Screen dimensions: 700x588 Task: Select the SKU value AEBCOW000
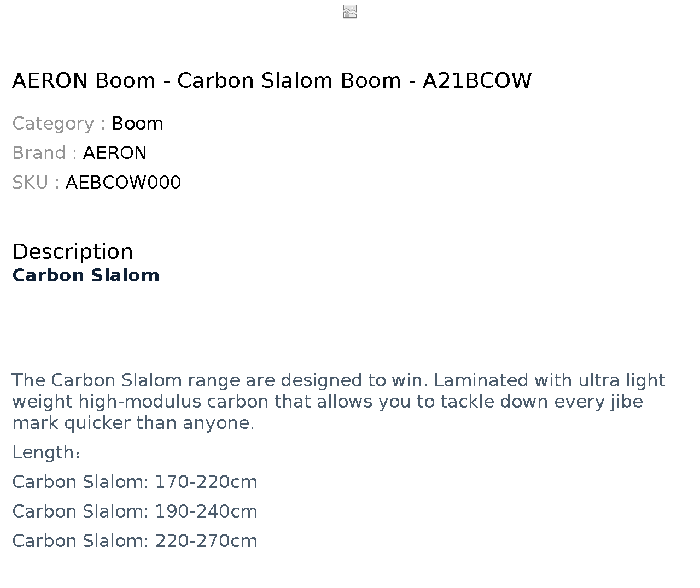click(123, 183)
